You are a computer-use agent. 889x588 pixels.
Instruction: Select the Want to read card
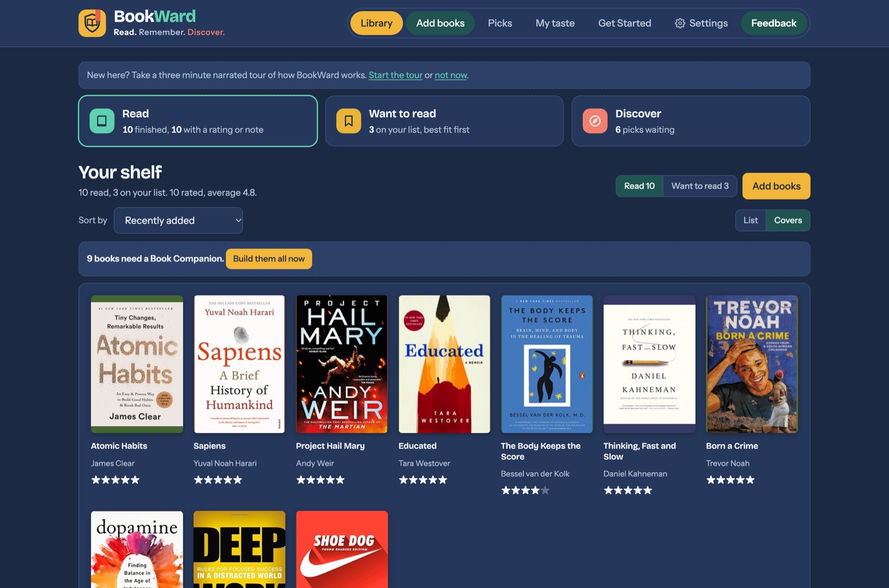tap(444, 121)
